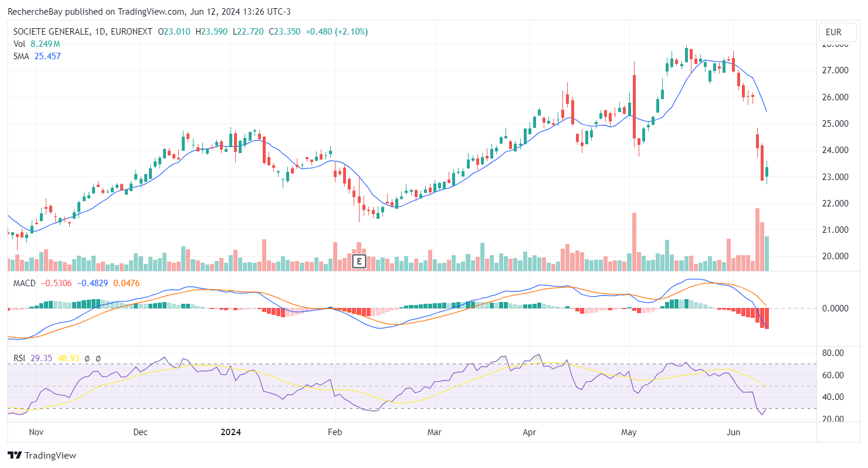868x468 pixels.
Task: Click 80.00 on the RSI axis
Action: pyautogui.click(x=833, y=353)
